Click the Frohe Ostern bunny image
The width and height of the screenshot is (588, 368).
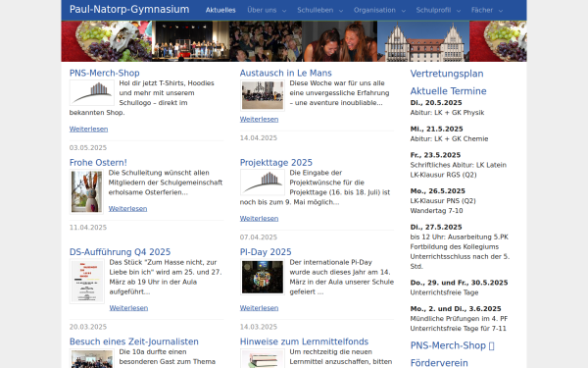click(x=86, y=191)
